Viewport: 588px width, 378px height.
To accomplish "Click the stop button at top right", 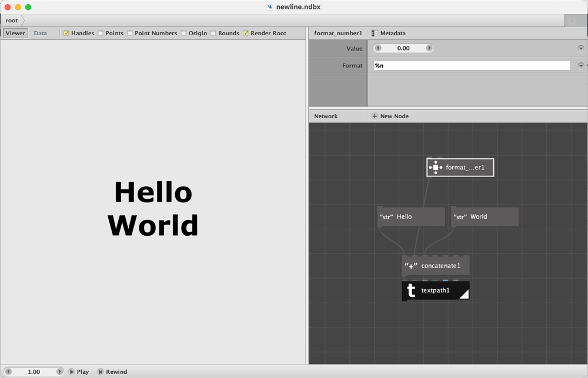I will (572, 21).
